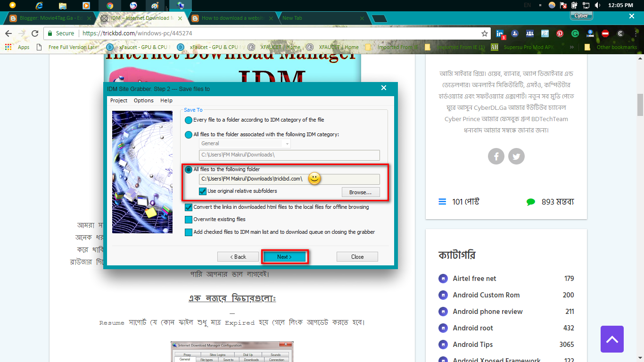This screenshot has width=644, height=362.
Task: Open Internet Explorer from the taskbar
Action: pos(39,6)
